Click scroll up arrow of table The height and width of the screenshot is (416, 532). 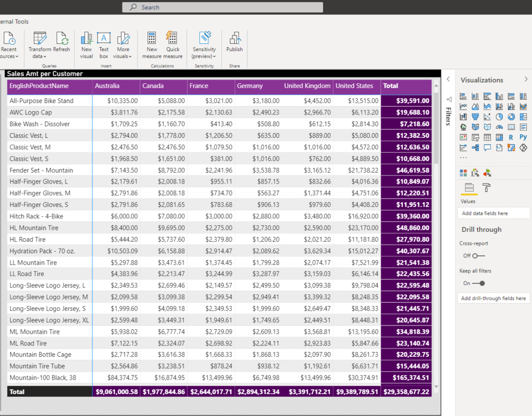[436, 86]
